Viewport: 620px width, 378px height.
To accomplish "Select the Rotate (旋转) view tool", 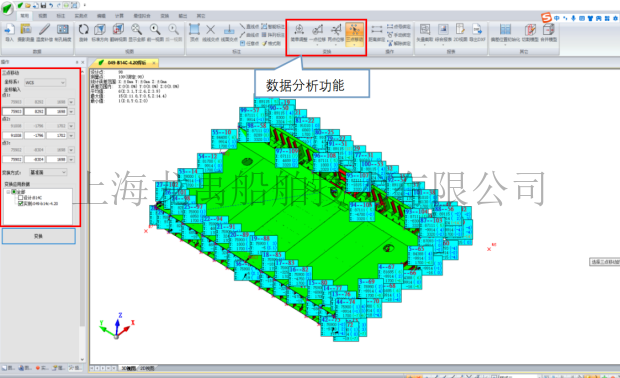I will pos(83,32).
